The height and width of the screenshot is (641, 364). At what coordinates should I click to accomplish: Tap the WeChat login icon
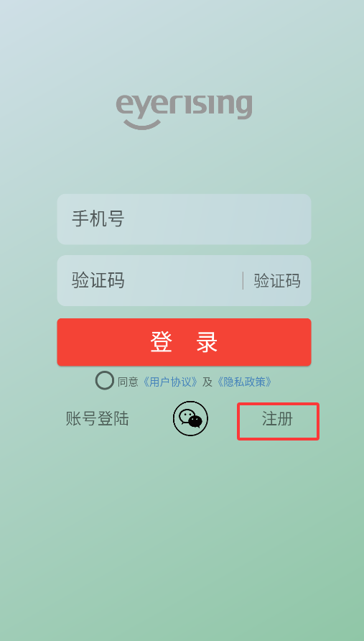(190, 418)
